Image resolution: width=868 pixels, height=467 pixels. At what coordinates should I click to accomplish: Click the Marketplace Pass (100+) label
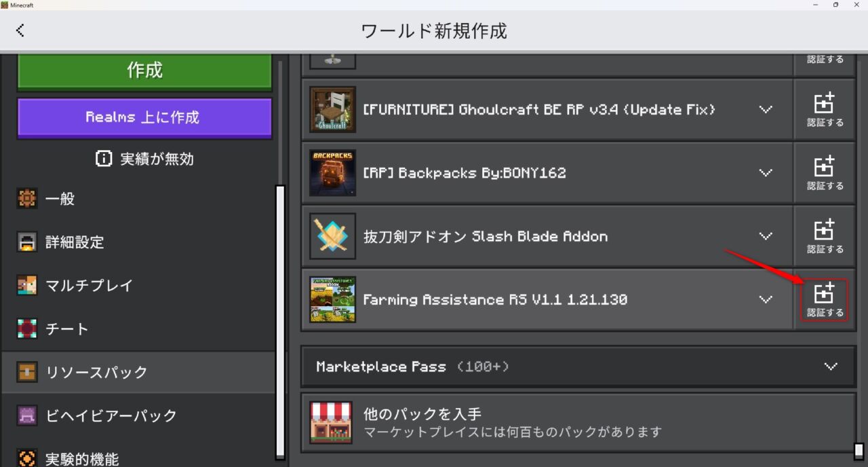(413, 367)
